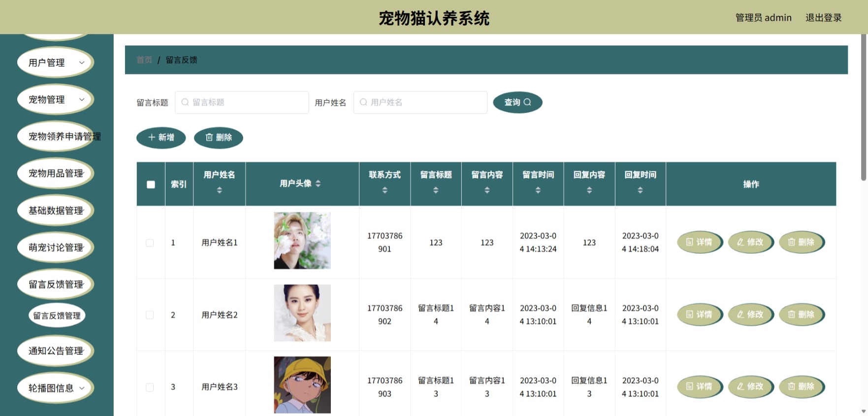Open 宠物用品管理 in sidebar
This screenshot has height=416, width=868.
(56, 173)
